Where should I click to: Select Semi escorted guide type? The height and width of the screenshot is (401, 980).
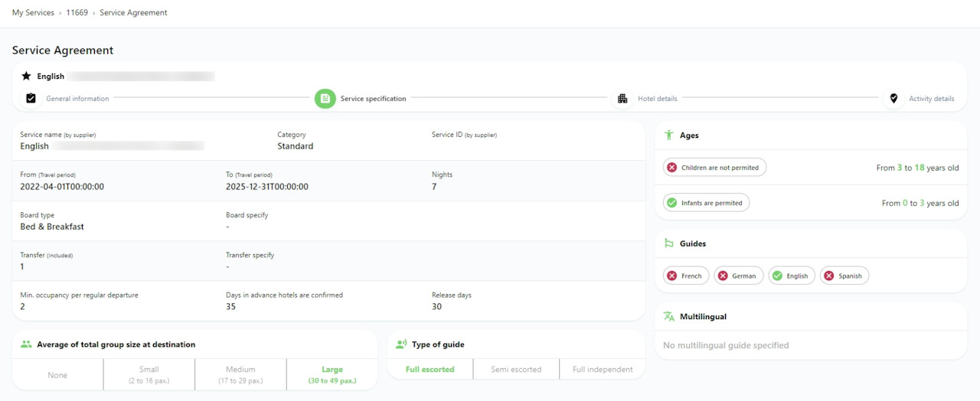[516, 370]
